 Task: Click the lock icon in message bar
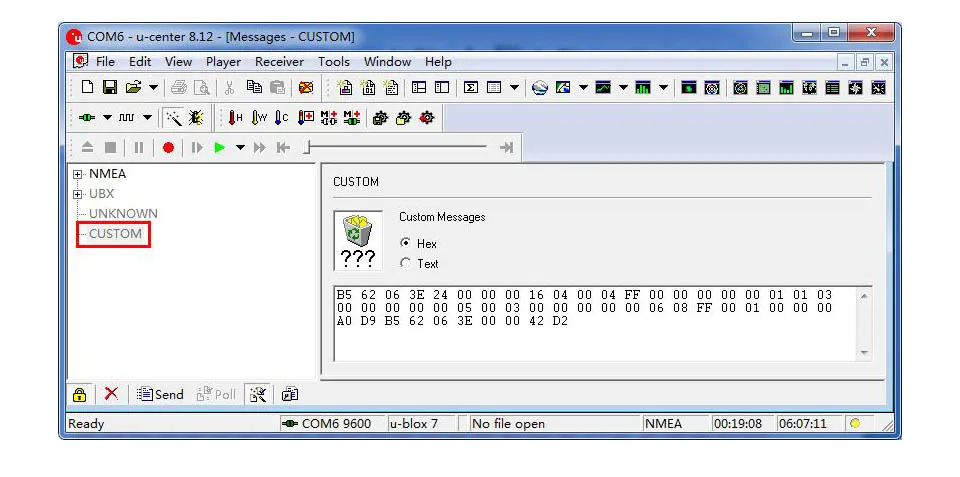[79, 394]
